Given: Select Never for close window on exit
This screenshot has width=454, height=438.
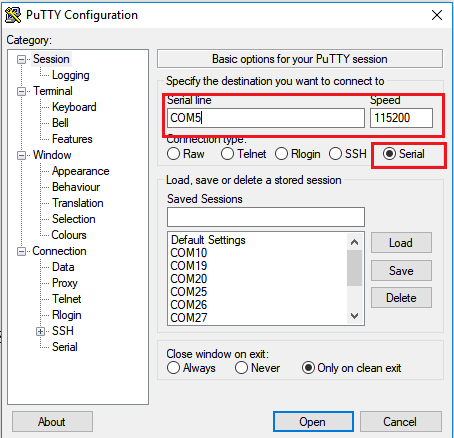Looking at the screenshot, I should point(241,368).
